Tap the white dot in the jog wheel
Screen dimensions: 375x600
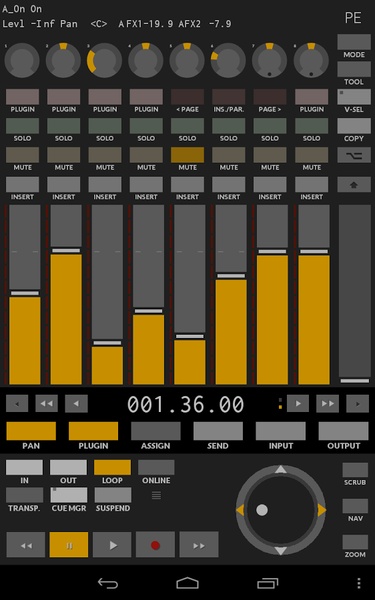coord(262,510)
